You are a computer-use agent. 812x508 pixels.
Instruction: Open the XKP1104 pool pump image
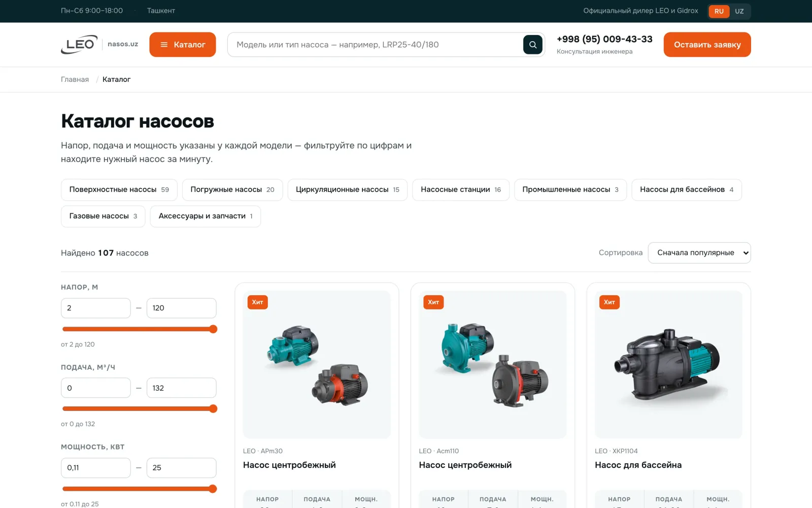point(668,365)
